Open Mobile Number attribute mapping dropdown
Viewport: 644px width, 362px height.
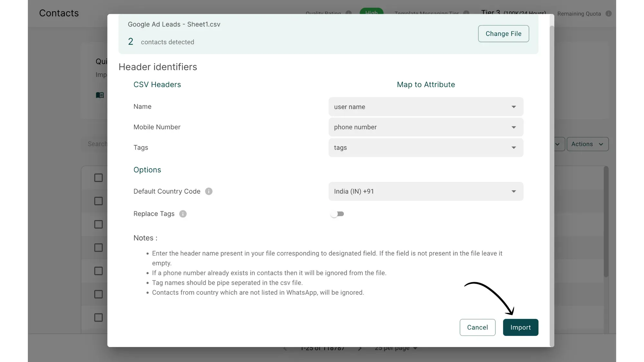click(x=426, y=127)
